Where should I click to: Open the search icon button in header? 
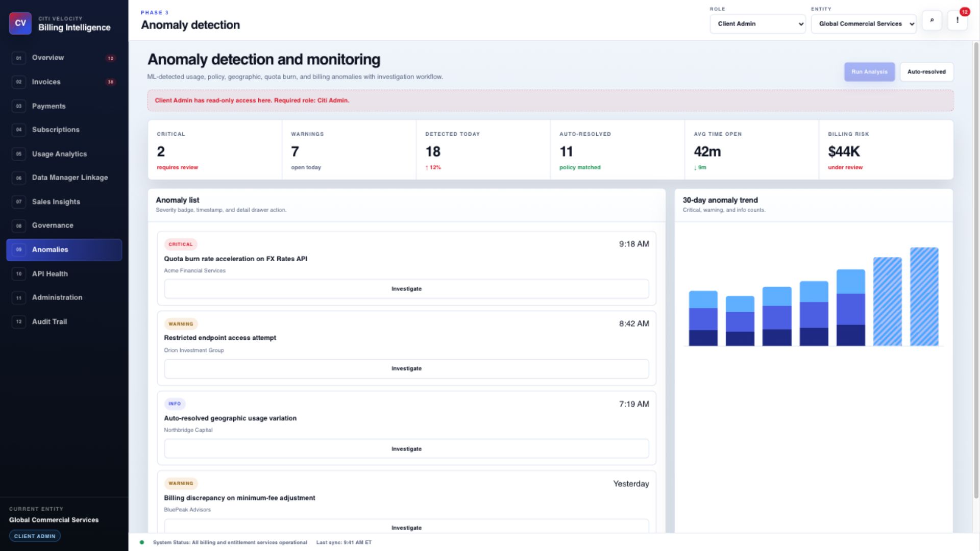[x=932, y=20]
